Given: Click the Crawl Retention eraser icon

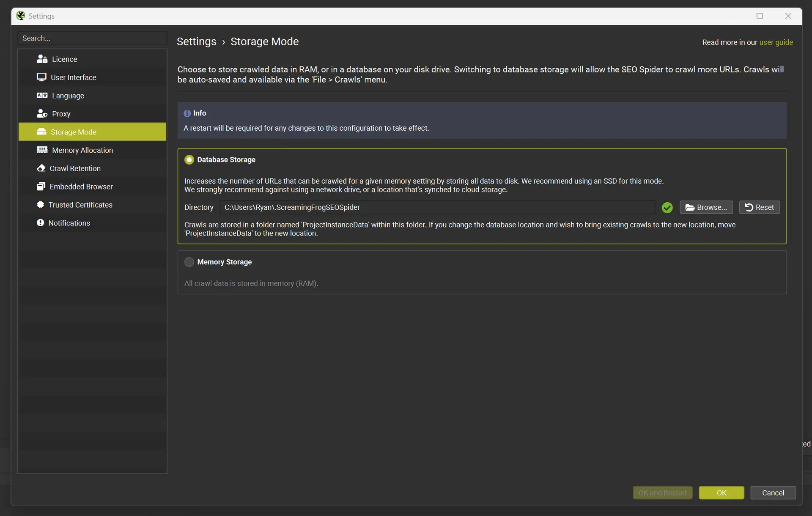Looking at the screenshot, I should click(41, 168).
